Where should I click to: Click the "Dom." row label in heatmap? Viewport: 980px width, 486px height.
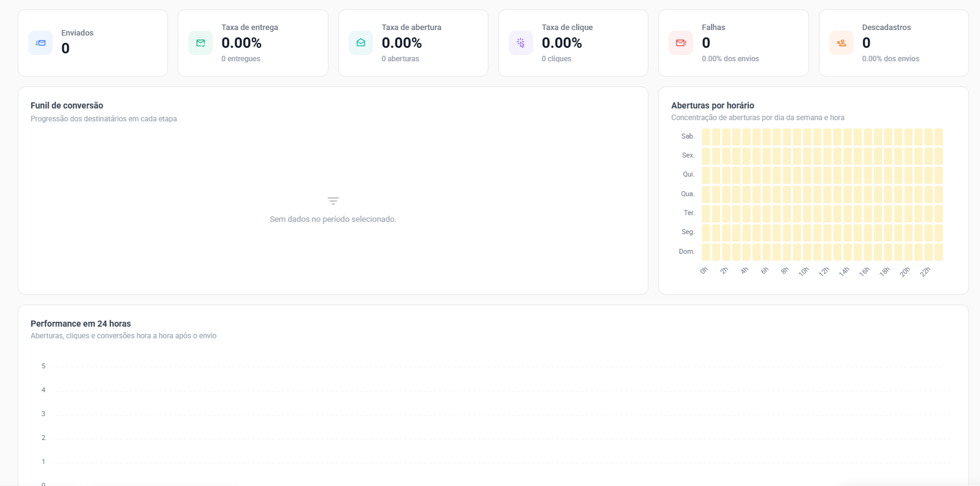pos(686,252)
